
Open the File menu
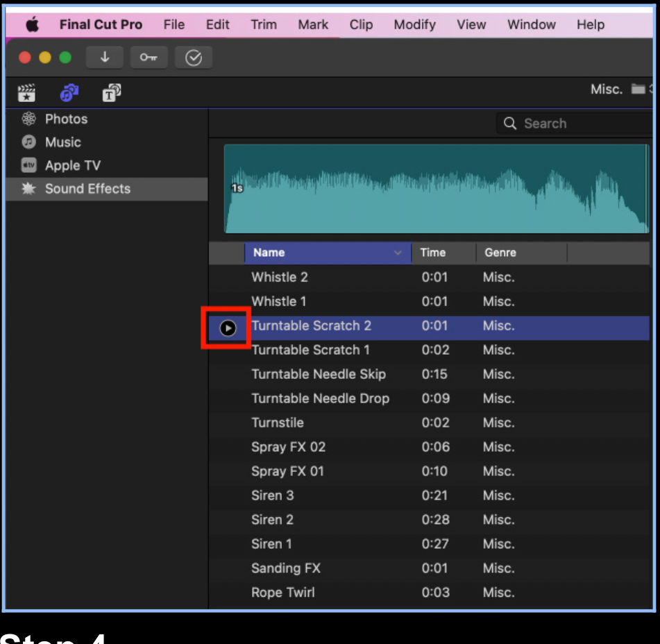pos(174,24)
